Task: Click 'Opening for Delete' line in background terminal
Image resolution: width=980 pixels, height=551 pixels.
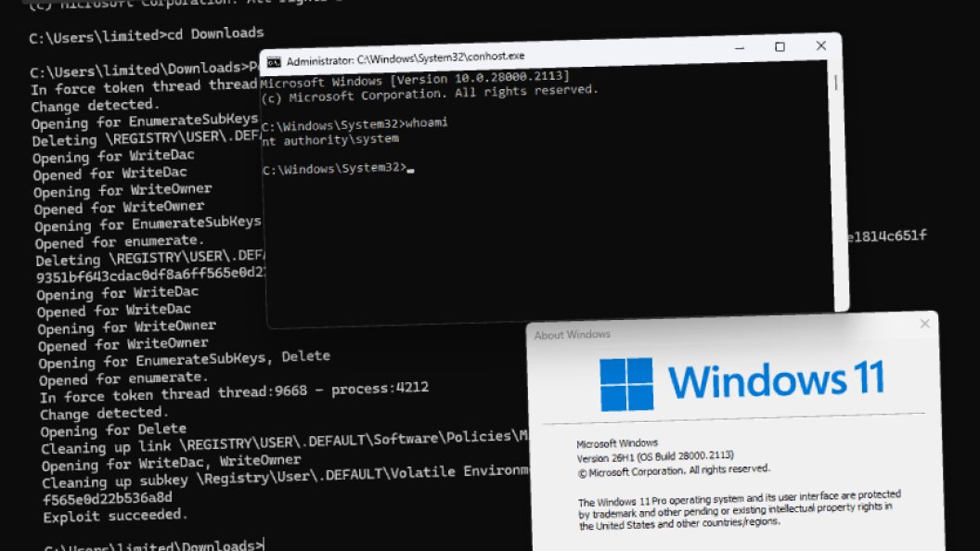Action: pyautogui.click(x=113, y=430)
